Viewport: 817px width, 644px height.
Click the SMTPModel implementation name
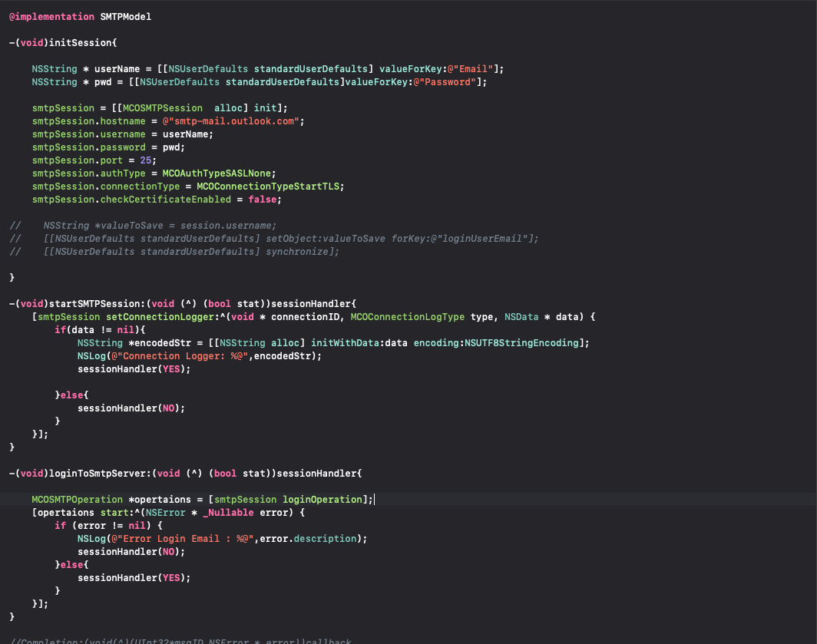point(127,16)
